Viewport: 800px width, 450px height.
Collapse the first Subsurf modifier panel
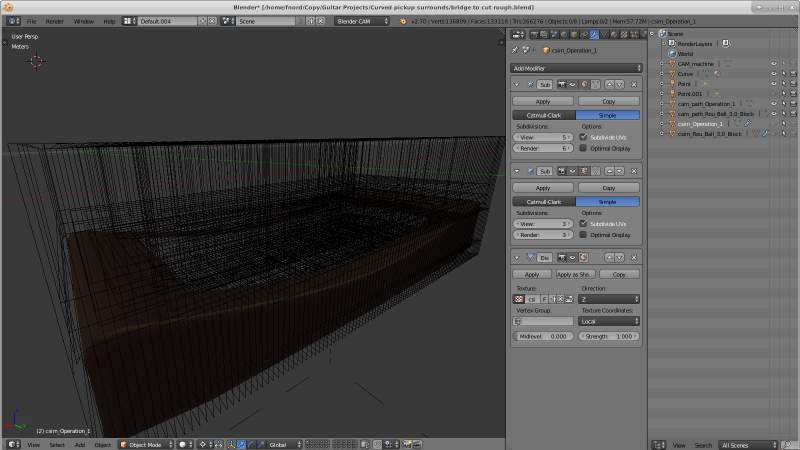click(516, 85)
